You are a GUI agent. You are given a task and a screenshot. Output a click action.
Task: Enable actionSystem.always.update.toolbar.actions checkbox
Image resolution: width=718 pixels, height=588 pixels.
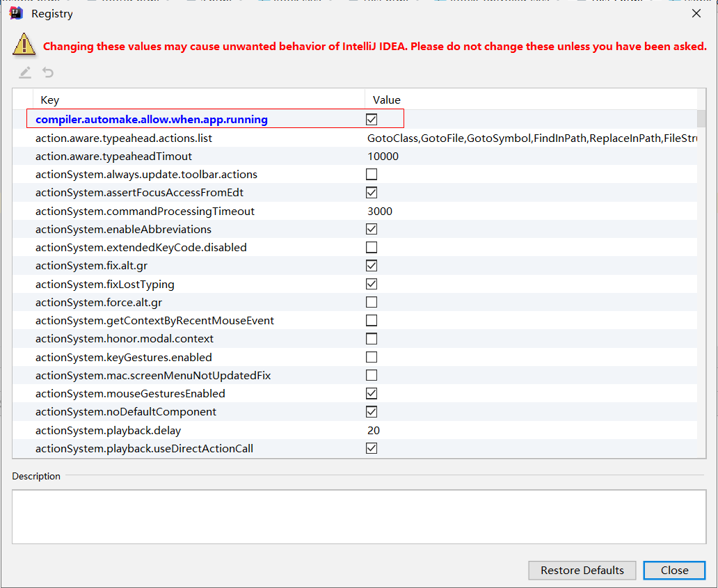coord(372,175)
